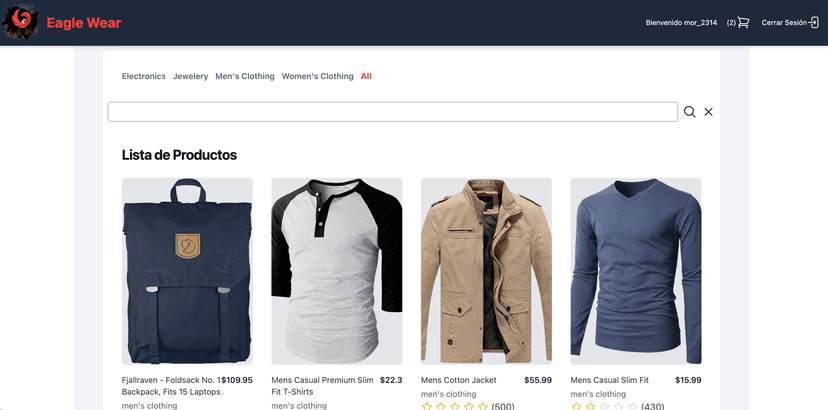Screen dimensions: 828x410
Task: Click the logout door icon
Action: 814,23
